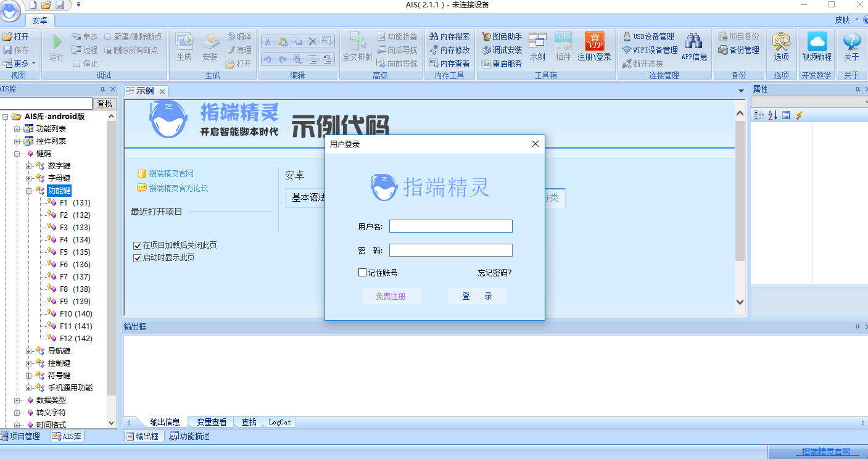Select F5 (135) in the key tree
Image resolution: width=868 pixels, height=459 pixels.
click(75, 252)
